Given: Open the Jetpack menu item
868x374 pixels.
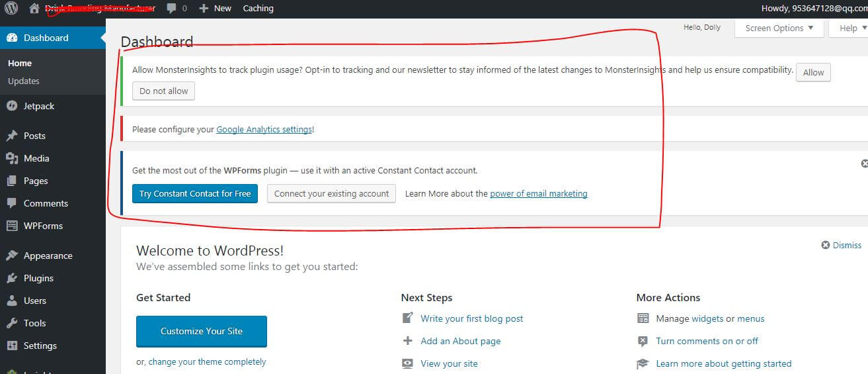Looking at the screenshot, I should [53, 106].
